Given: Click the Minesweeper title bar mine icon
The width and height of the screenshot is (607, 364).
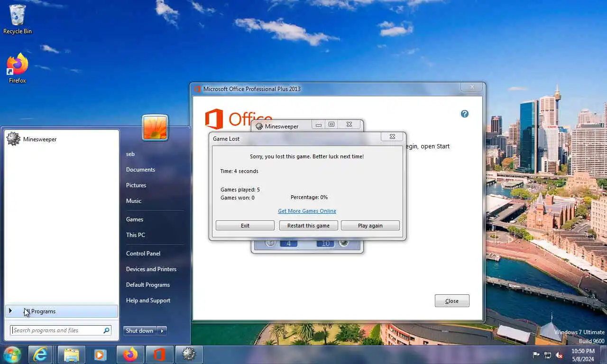Looking at the screenshot, I should (x=259, y=127).
